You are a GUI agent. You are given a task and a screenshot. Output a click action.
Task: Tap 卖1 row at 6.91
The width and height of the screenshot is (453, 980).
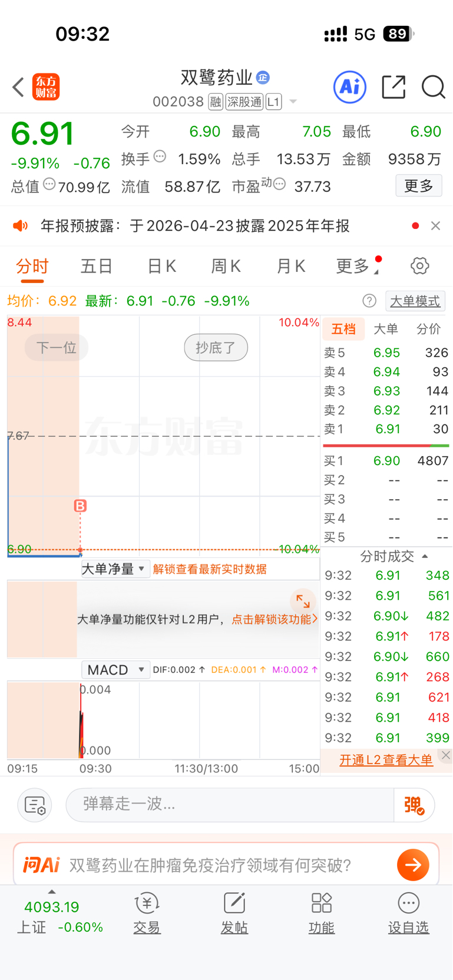(386, 429)
